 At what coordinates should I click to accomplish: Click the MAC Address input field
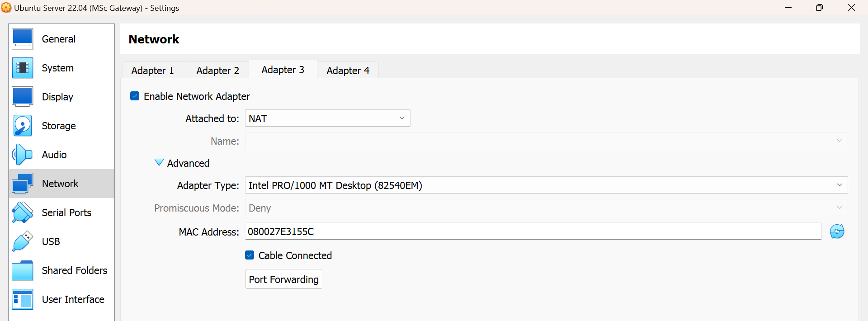(533, 231)
